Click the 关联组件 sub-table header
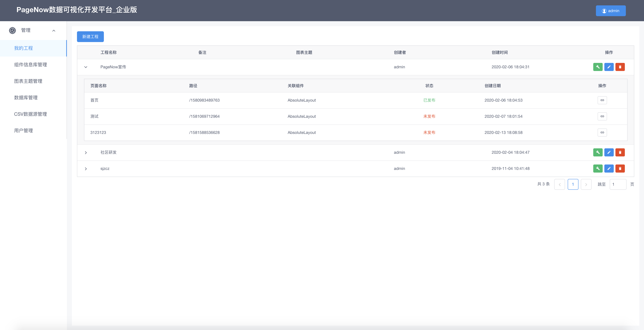This screenshot has height=330, width=644. tap(295, 86)
